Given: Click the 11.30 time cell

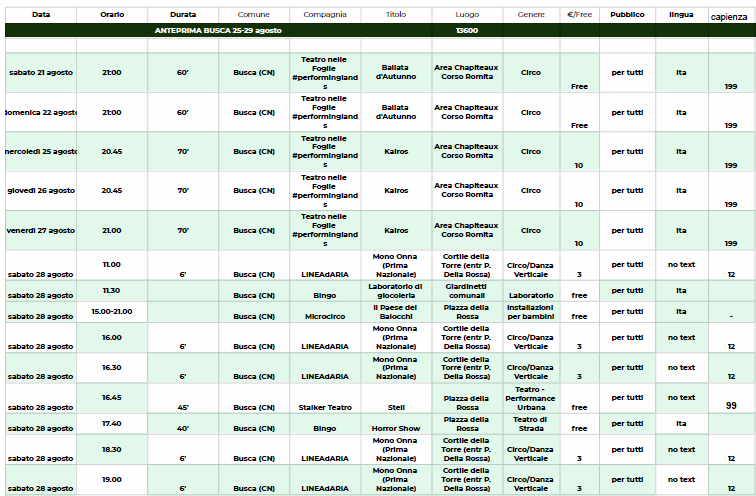Looking at the screenshot, I should click(x=112, y=291).
